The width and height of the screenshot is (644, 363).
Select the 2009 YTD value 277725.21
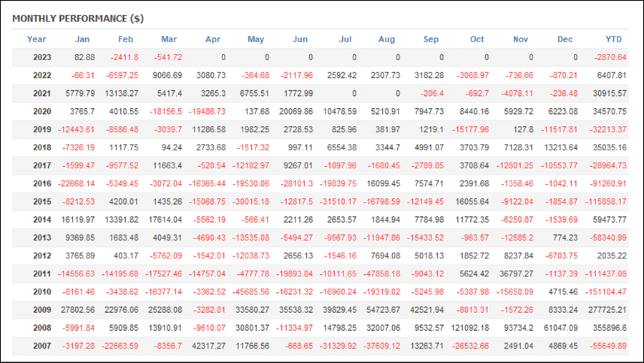(x=605, y=310)
